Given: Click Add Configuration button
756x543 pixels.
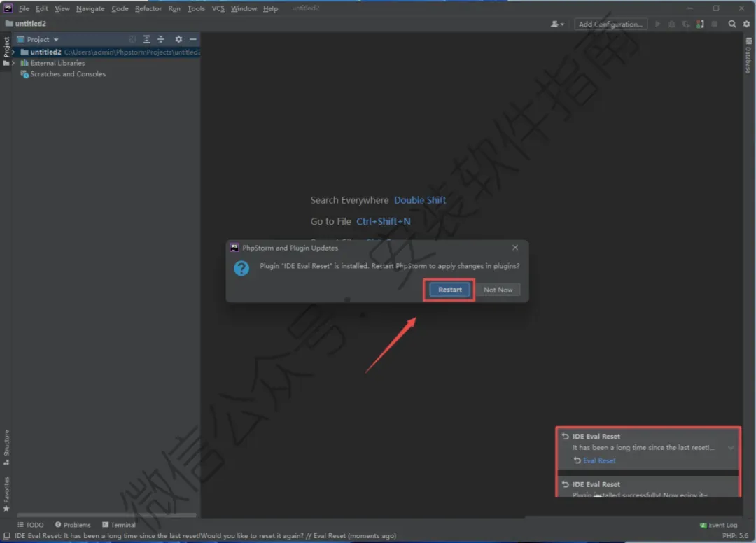Looking at the screenshot, I should click(610, 24).
